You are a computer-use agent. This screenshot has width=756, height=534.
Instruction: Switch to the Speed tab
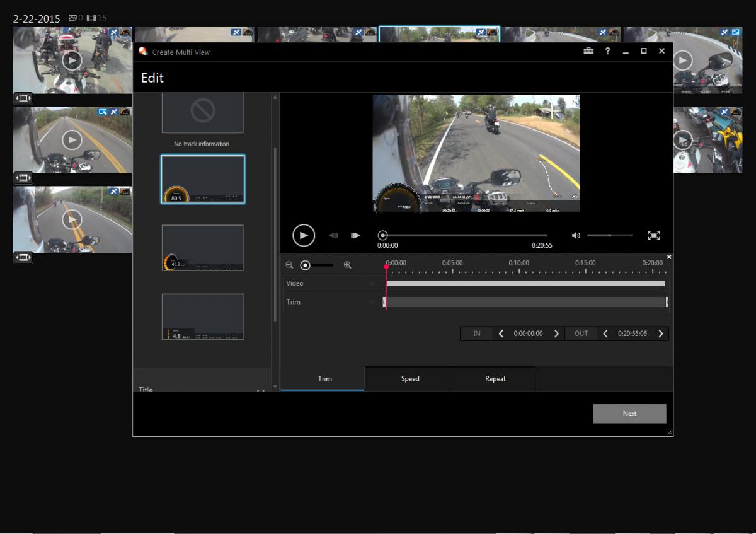[x=410, y=379]
